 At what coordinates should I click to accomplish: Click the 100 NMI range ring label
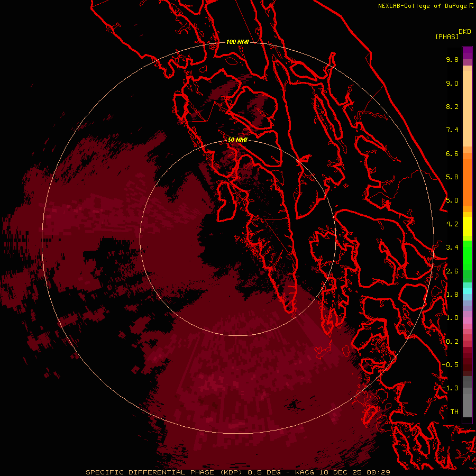pos(237,42)
